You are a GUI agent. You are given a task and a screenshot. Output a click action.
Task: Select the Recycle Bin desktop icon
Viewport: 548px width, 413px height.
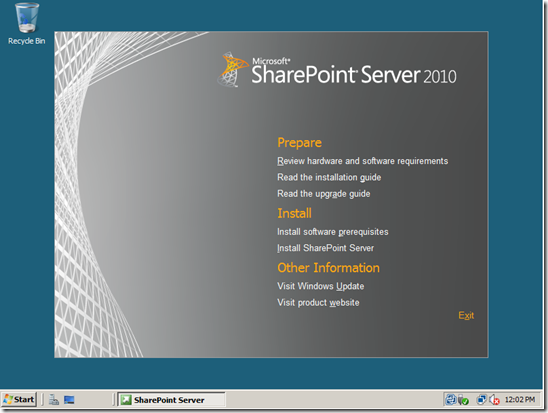27,24
